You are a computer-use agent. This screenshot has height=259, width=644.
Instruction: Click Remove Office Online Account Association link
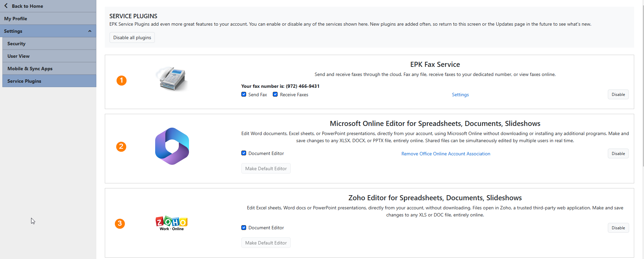click(x=446, y=154)
